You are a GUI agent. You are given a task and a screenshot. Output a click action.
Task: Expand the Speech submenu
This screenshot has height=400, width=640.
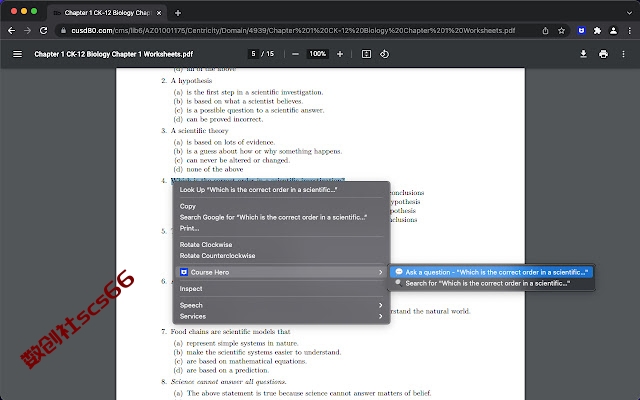(x=281, y=305)
